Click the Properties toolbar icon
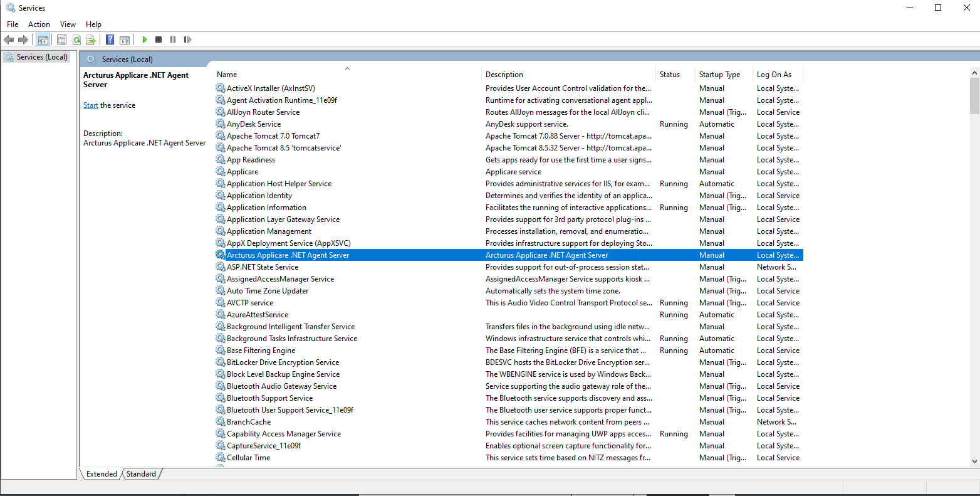The width and height of the screenshot is (980, 496). tap(61, 40)
